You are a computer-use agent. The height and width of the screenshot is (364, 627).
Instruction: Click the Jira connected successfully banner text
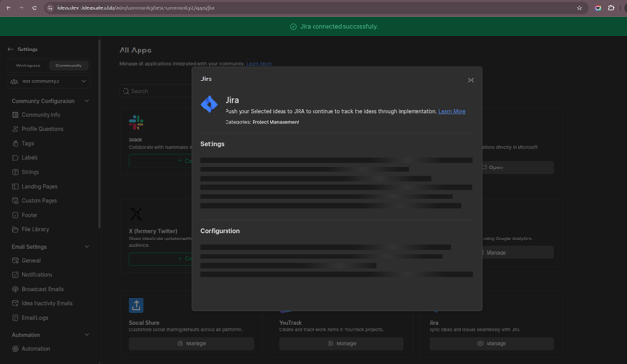pyautogui.click(x=339, y=27)
